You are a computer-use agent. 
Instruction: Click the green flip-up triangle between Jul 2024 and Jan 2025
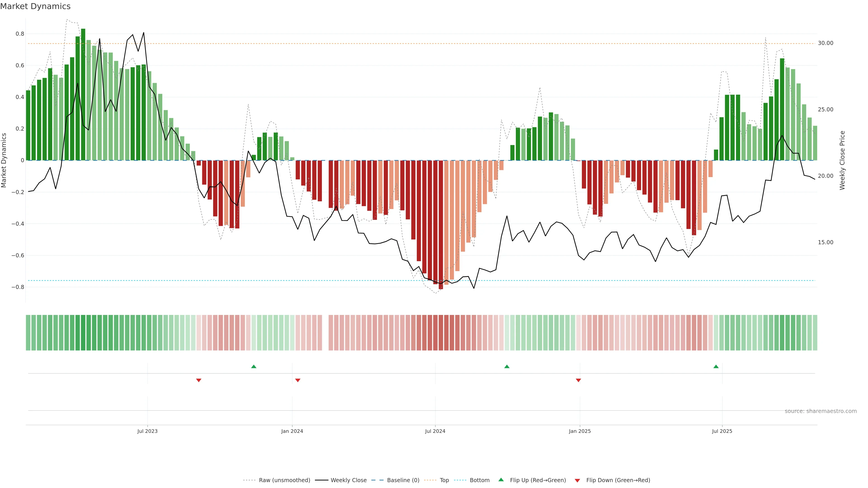[507, 366]
